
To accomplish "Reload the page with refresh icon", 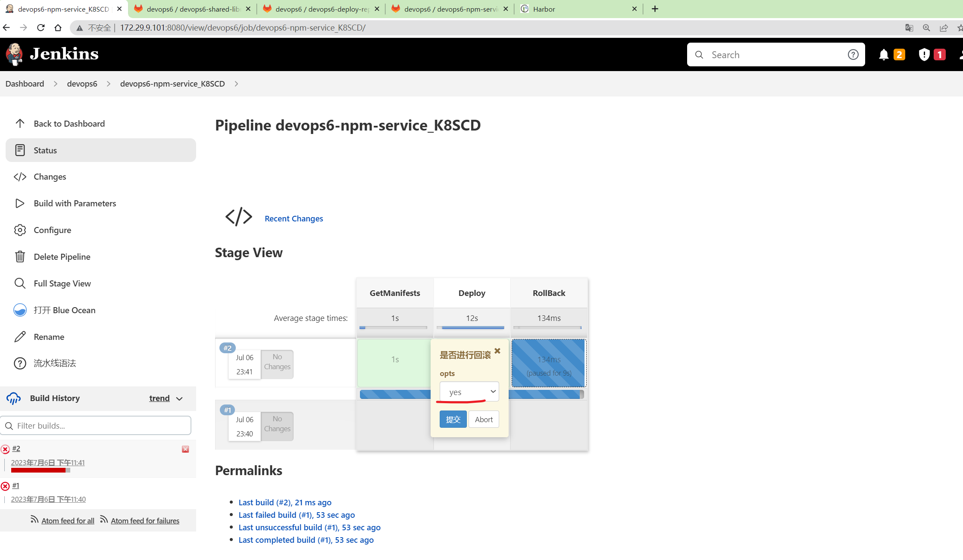I will coord(41,28).
